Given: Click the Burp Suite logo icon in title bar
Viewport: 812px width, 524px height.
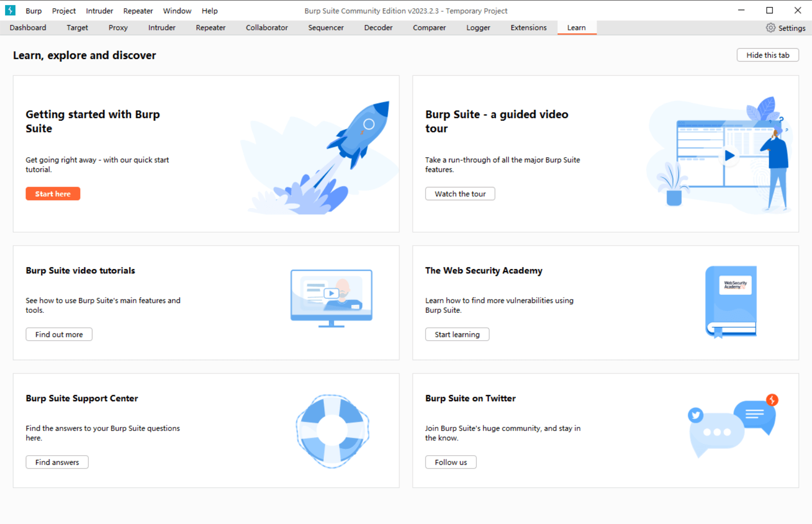Looking at the screenshot, I should pos(10,10).
